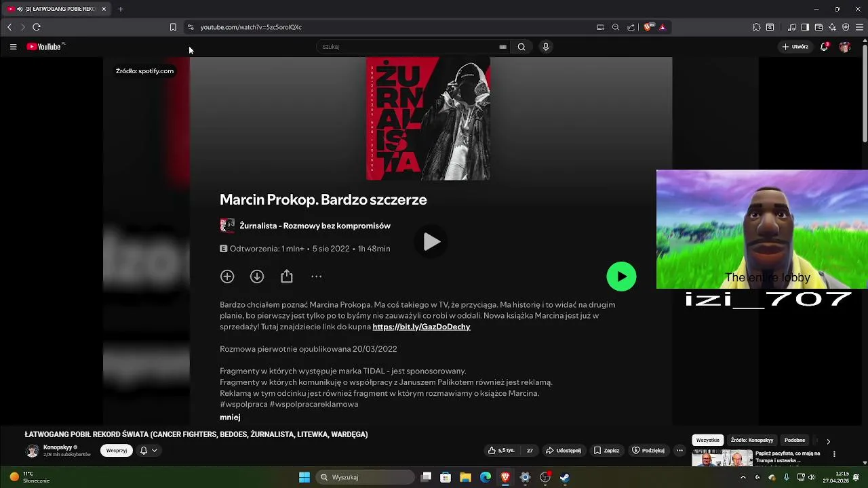Click the YouTube Szukaj search field
The height and width of the screenshot is (488, 868).
coord(407,47)
